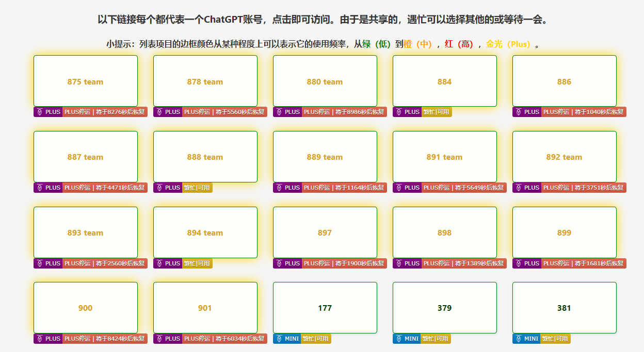Open the 177 MINI account card
Screen dimensions: 644x352
325,308
